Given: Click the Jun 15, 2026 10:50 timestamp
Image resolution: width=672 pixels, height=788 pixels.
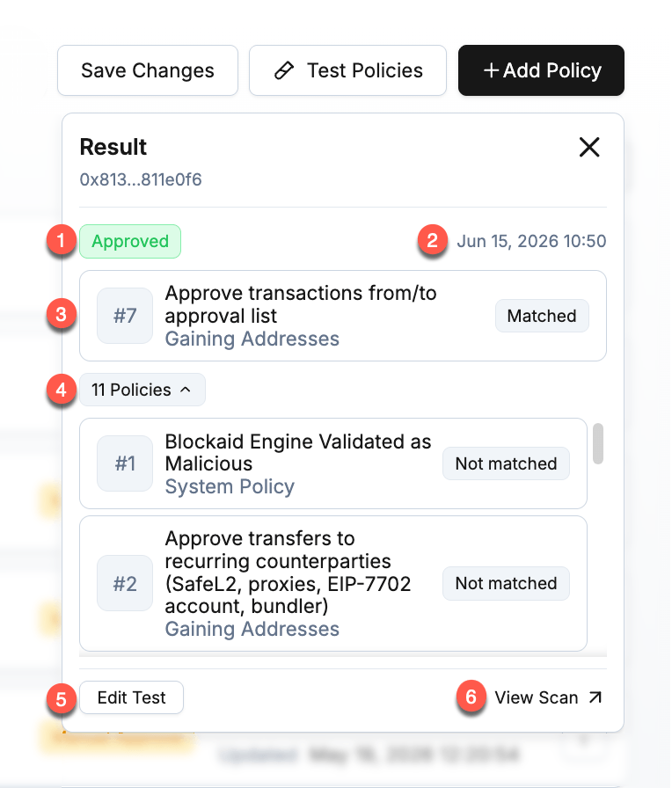Looking at the screenshot, I should coord(531,241).
